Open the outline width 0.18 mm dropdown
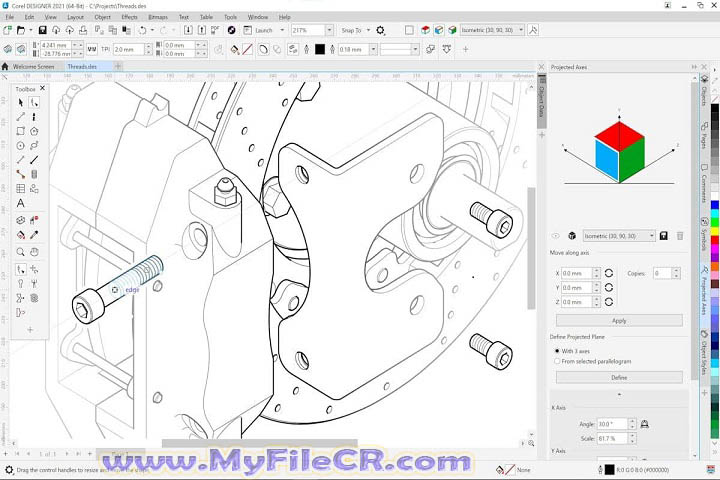 click(373, 49)
